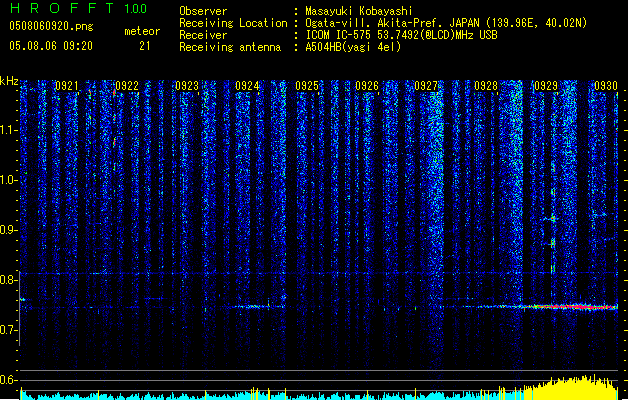Click the Receiving Location label
The image size is (629, 400).
tap(233, 23)
